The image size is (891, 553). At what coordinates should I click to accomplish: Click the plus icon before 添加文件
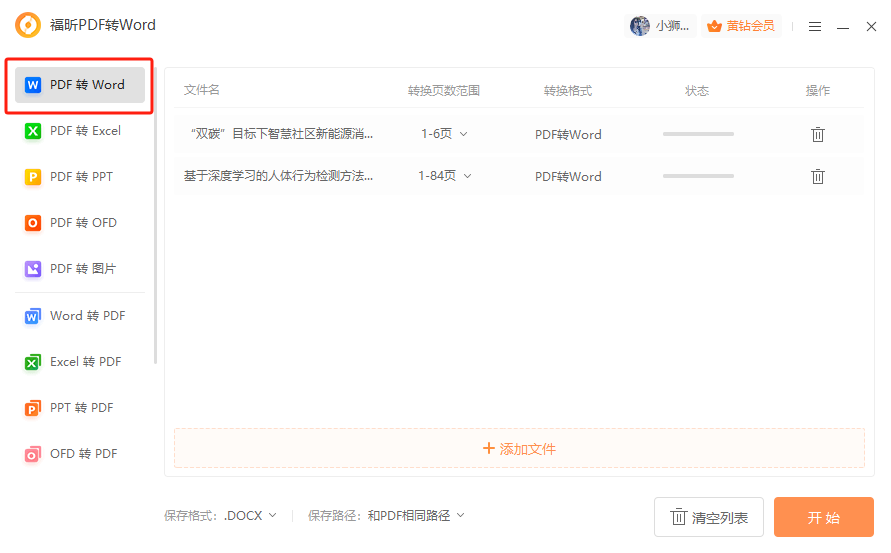point(489,448)
